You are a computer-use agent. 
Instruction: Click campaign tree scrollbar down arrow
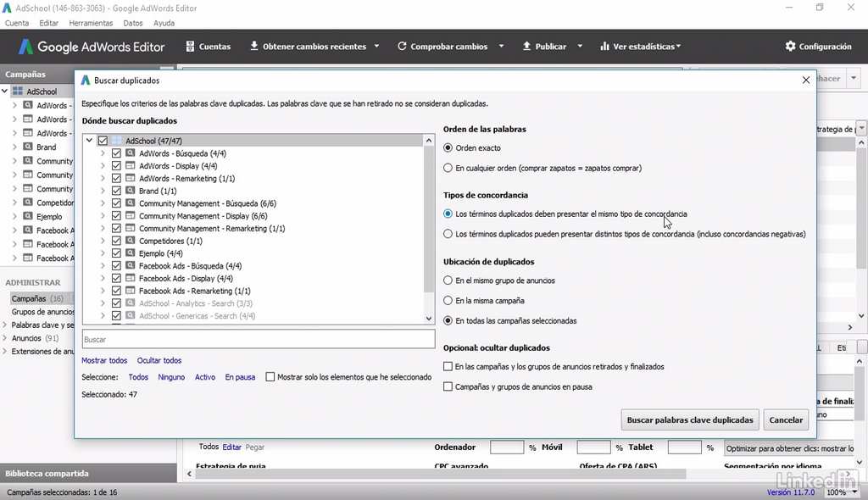pyautogui.click(x=428, y=319)
